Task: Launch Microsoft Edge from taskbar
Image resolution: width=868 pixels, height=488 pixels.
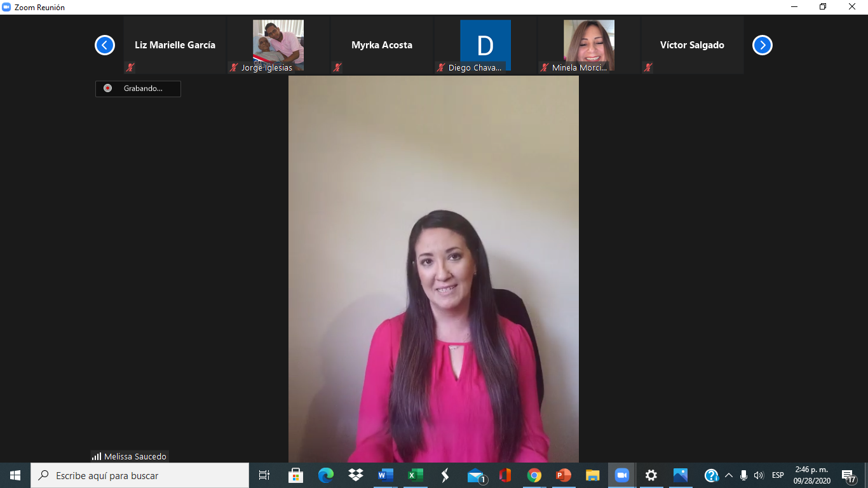Action: tap(326, 475)
